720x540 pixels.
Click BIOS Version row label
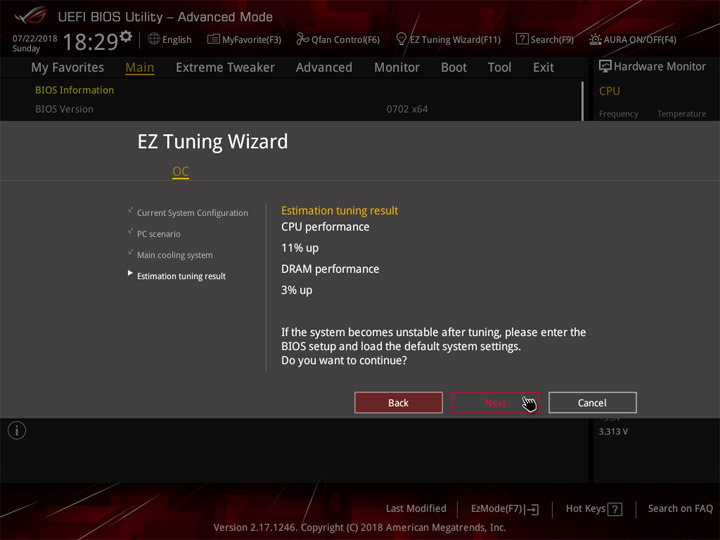pos(64,109)
